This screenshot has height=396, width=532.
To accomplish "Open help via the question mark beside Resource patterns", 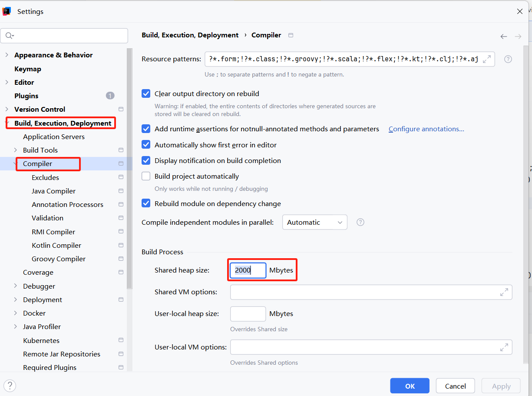I will [508, 59].
